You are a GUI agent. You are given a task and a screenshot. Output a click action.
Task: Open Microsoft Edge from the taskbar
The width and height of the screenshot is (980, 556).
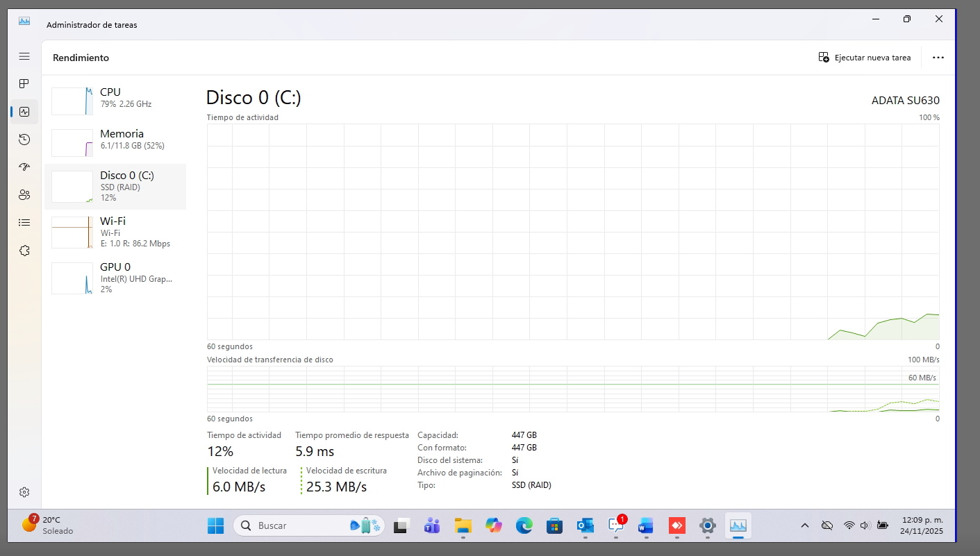pyautogui.click(x=524, y=525)
